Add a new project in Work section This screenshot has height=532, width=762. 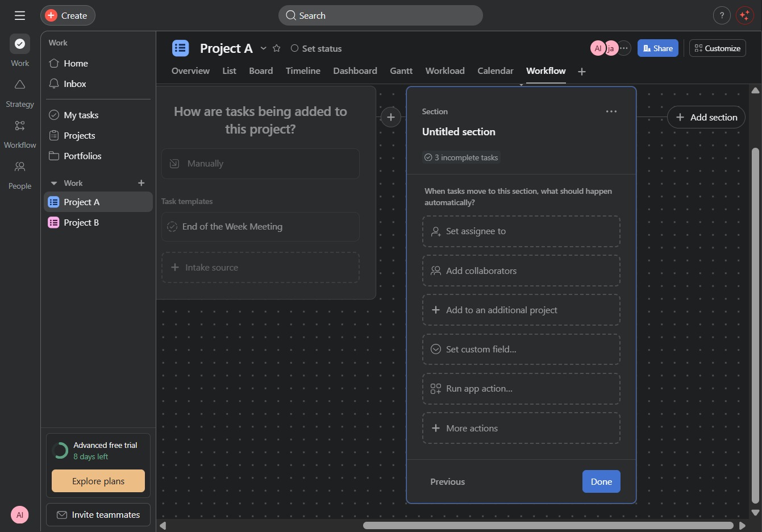(141, 183)
